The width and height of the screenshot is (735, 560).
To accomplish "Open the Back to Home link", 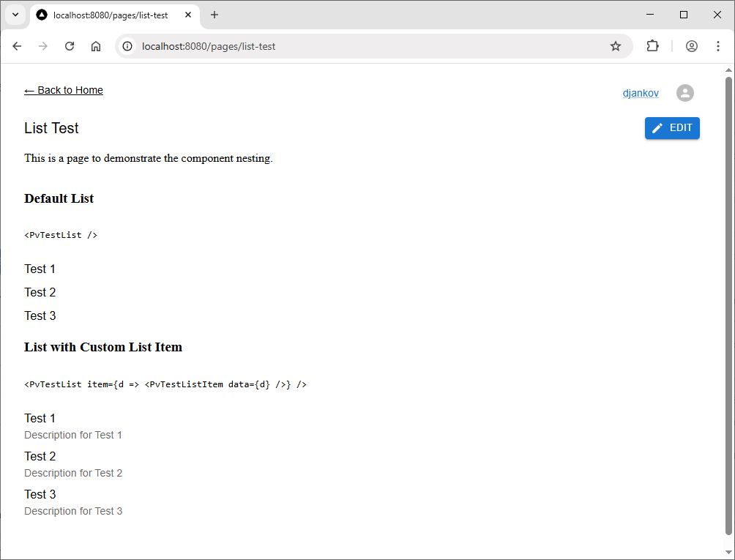I will (64, 90).
